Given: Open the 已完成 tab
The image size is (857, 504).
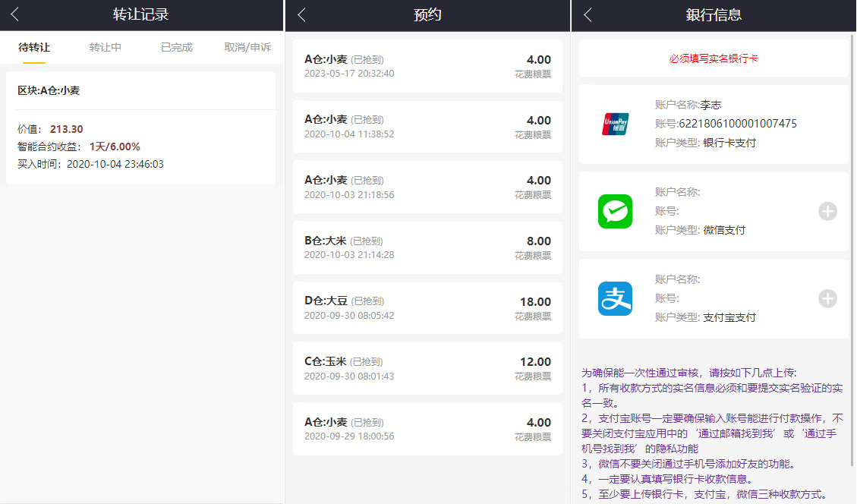Looking at the screenshot, I should click(177, 47).
